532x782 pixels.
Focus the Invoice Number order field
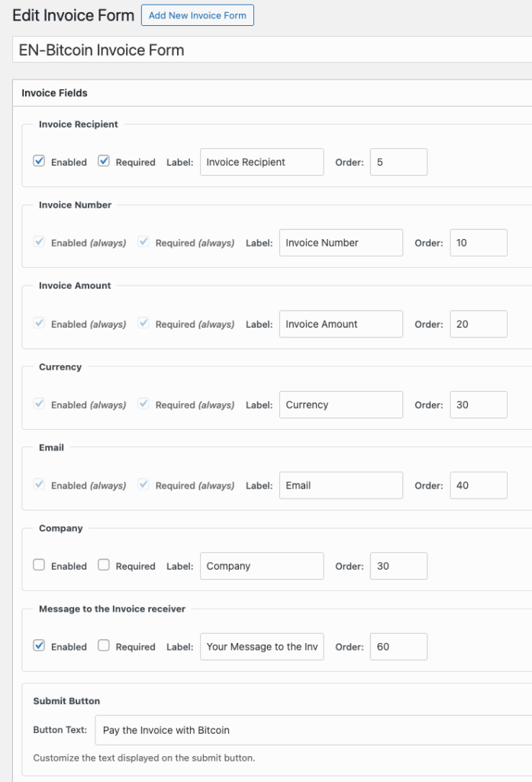coord(479,243)
